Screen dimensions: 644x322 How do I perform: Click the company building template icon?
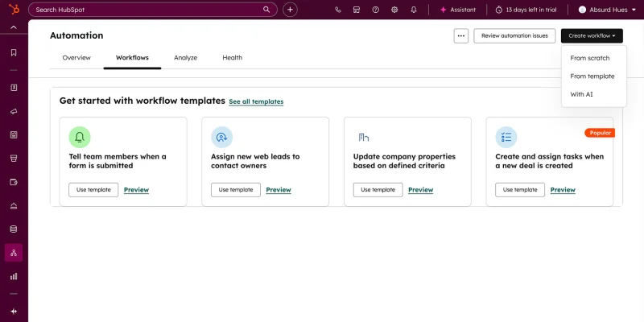coord(364,137)
